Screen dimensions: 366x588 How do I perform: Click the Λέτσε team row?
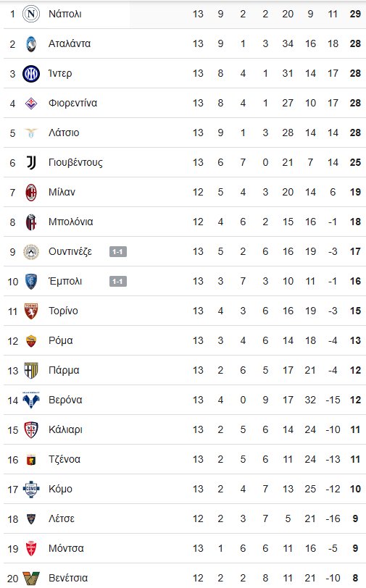[x=185, y=518]
